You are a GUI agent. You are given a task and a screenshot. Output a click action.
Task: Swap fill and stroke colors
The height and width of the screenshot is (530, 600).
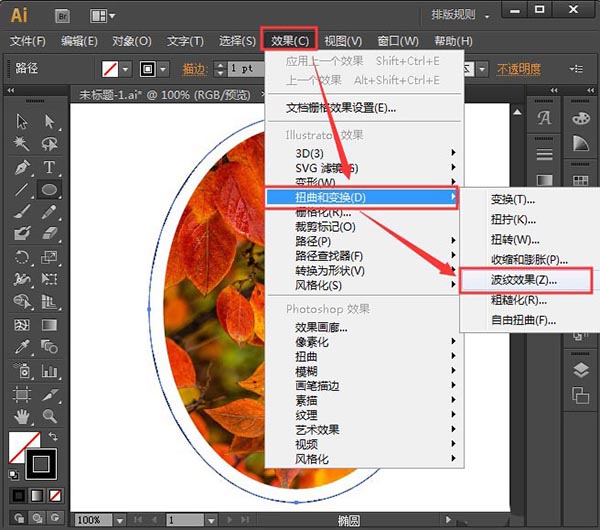[53, 437]
